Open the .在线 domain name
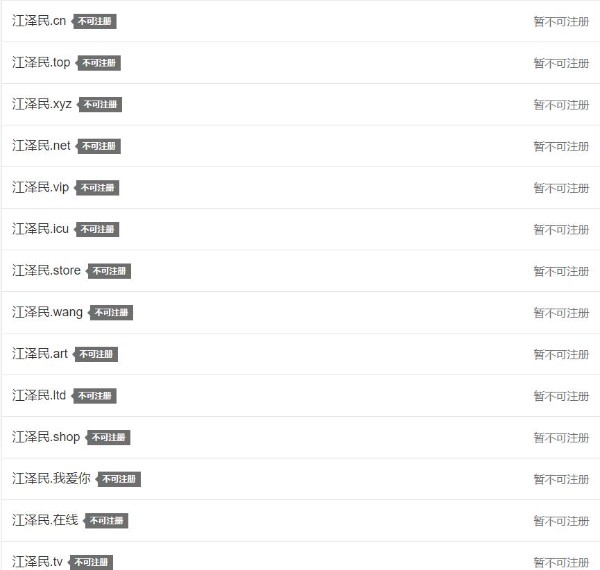The height and width of the screenshot is (570, 600). tap(45, 521)
